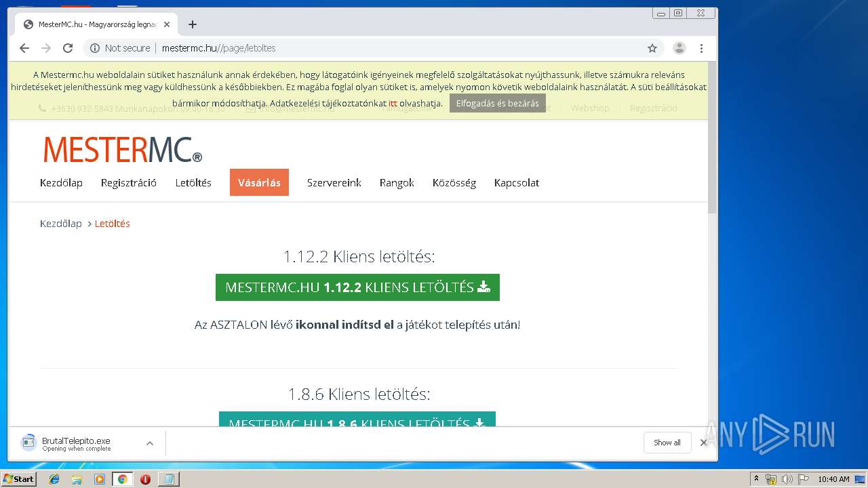Click the 10:40 AM system clock
This screenshot has height=488, width=868.
click(x=833, y=479)
